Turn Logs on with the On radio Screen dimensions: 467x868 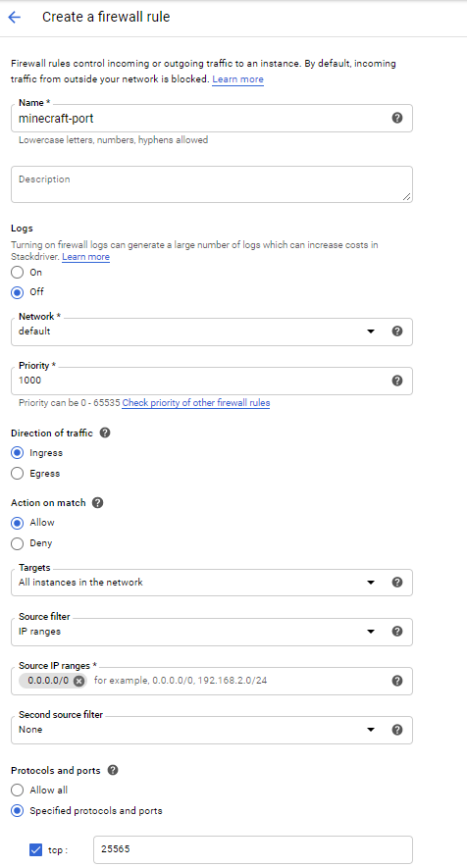pos(18,273)
